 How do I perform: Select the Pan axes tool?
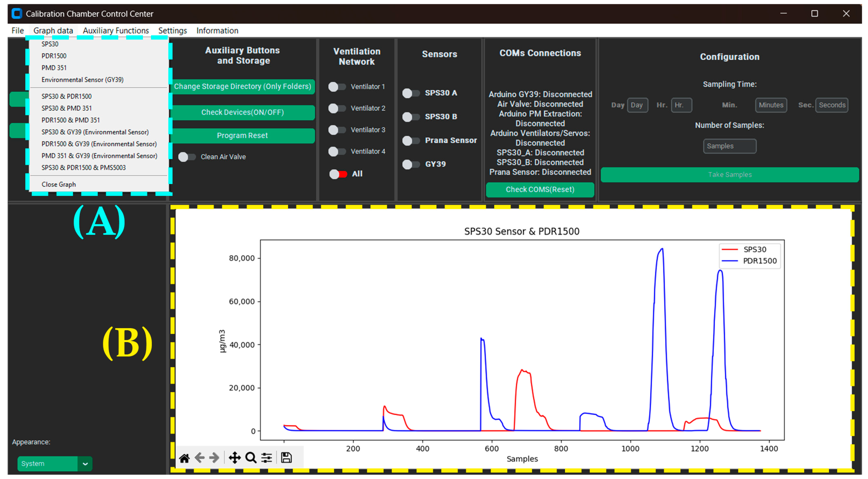[x=235, y=458]
